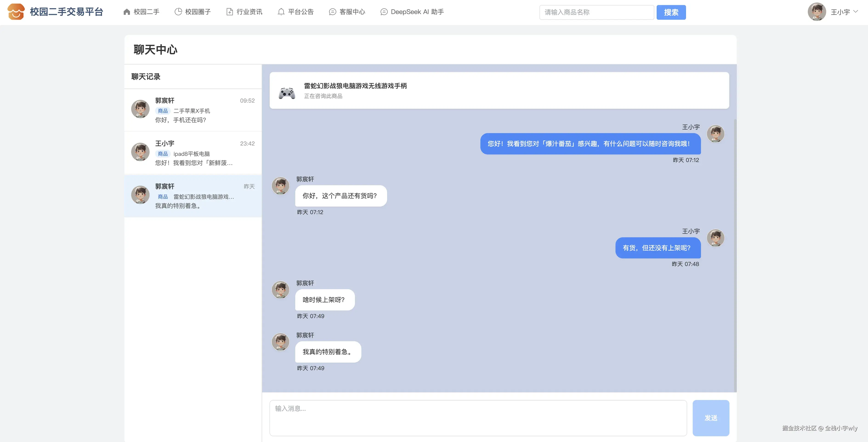
Task: Click the 行业资讯 document icon
Action: point(230,12)
